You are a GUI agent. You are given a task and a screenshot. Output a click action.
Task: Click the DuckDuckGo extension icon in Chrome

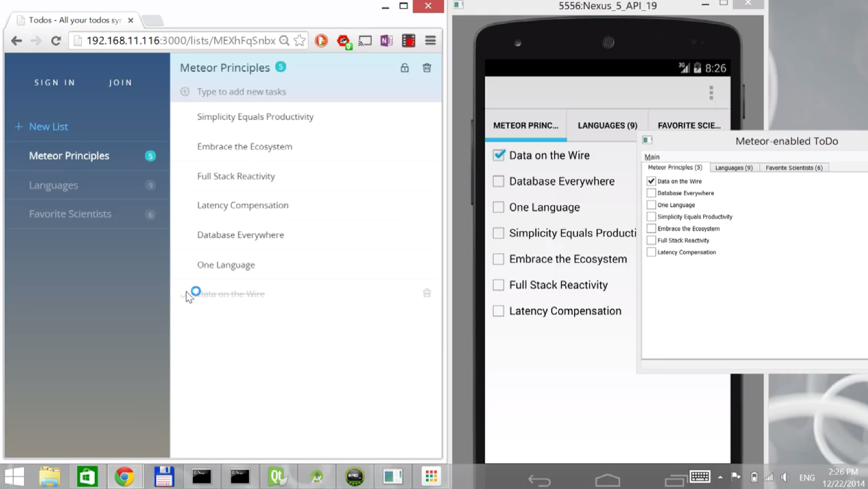click(321, 41)
